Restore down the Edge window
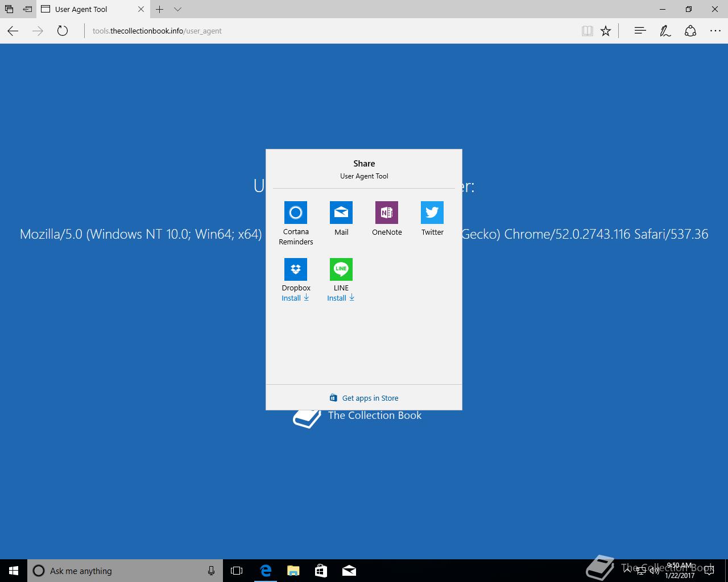The width and height of the screenshot is (728, 582). tap(689, 9)
